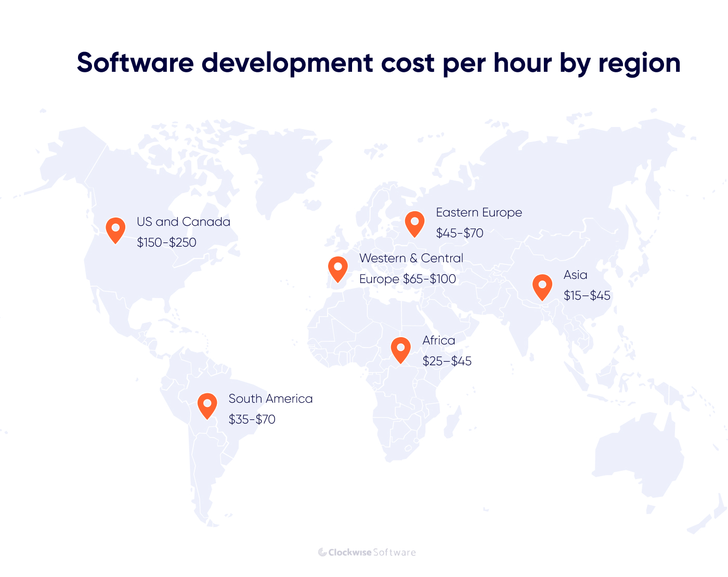Expand the US and Canada region details

183,222
